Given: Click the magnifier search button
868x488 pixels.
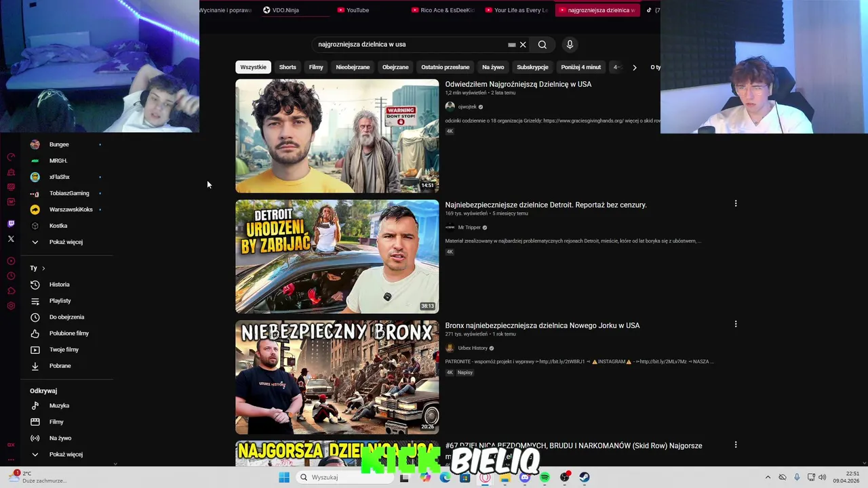Looking at the screenshot, I should click(x=542, y=45).
